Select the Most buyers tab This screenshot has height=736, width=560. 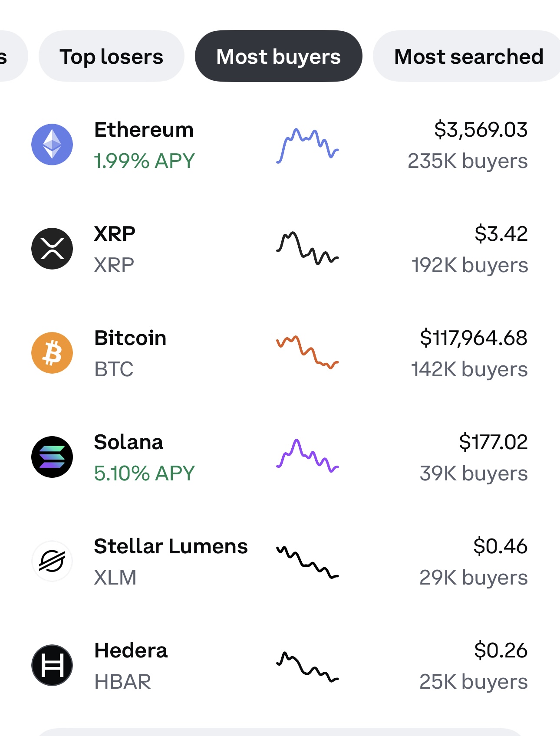(279, 56)
